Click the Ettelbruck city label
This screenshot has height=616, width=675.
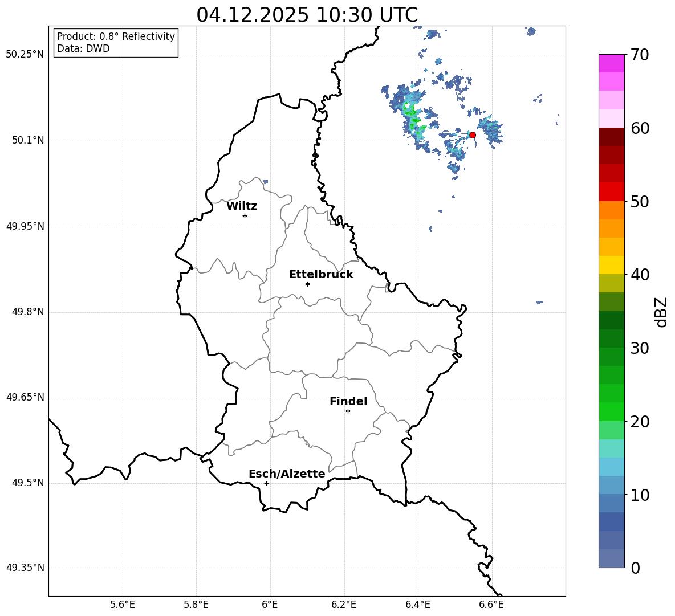click(321, 275)
